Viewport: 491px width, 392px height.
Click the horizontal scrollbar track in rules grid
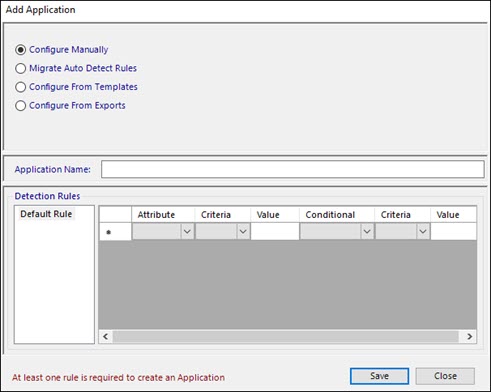(286, 336)
